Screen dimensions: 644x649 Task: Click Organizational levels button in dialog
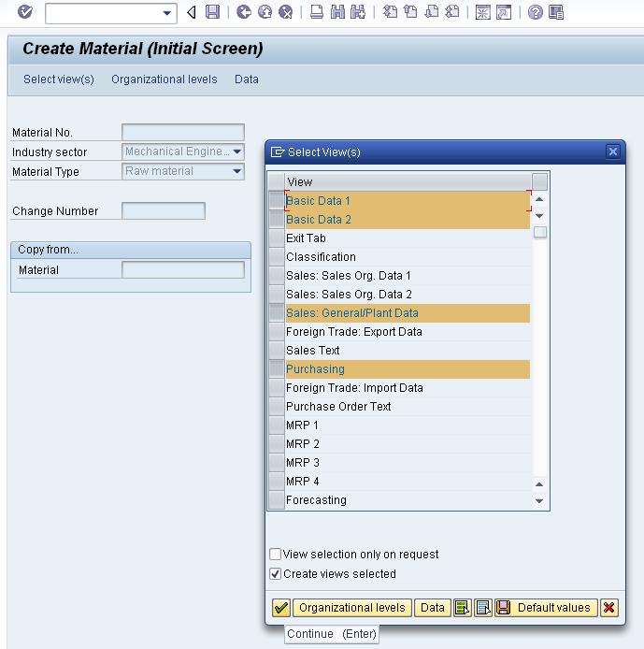tap(352, 608)
